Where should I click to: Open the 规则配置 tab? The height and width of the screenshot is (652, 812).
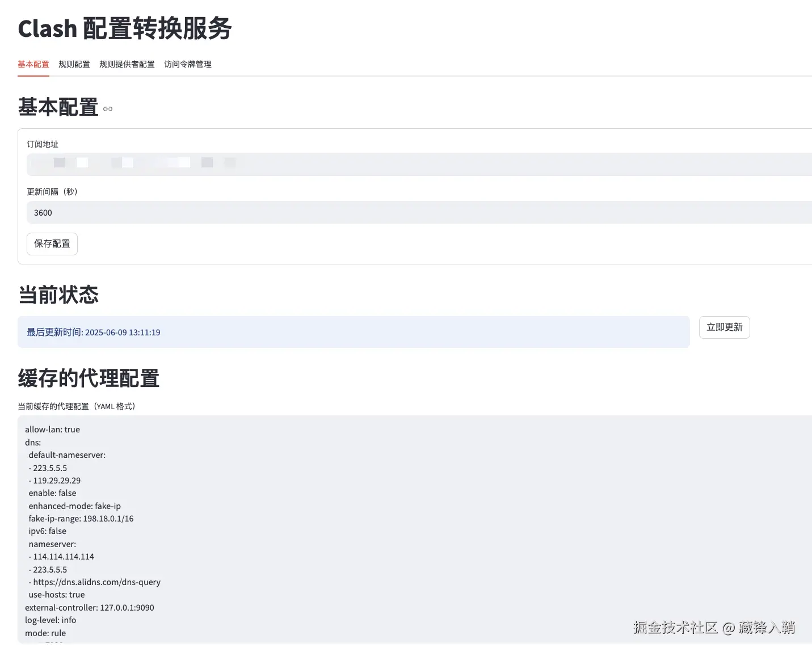(74, 64)
